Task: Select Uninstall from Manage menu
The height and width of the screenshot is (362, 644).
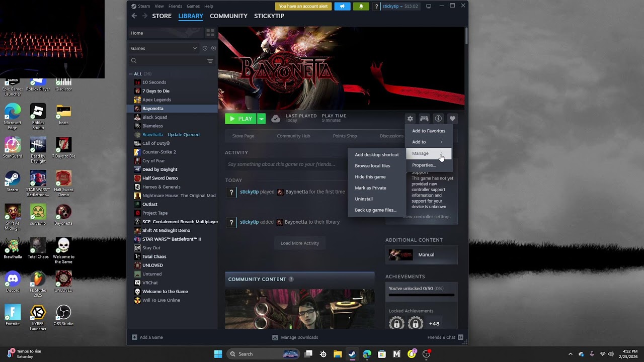Action: tap(377, 199)
